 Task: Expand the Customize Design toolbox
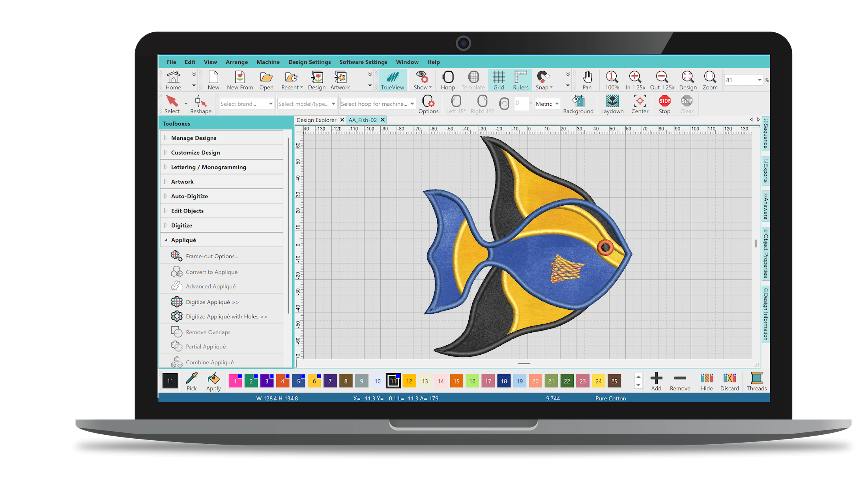tap(222, 153)
